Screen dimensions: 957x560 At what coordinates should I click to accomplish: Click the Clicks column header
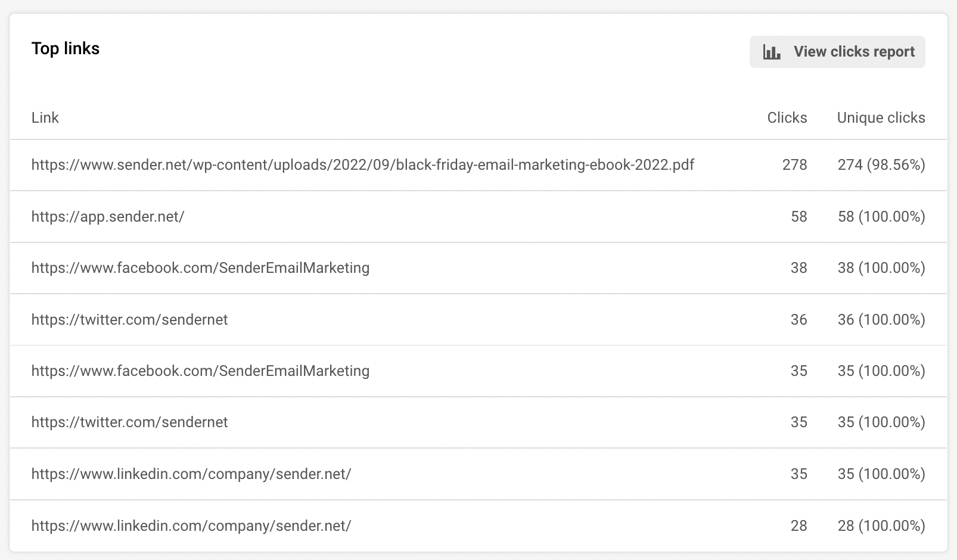(x=787, y=117)
